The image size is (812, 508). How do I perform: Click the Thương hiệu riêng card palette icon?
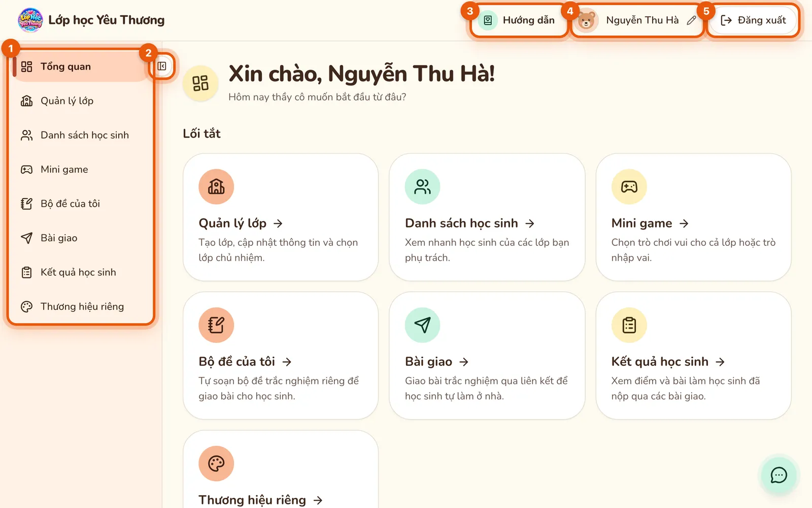click(x=216, y=463)
